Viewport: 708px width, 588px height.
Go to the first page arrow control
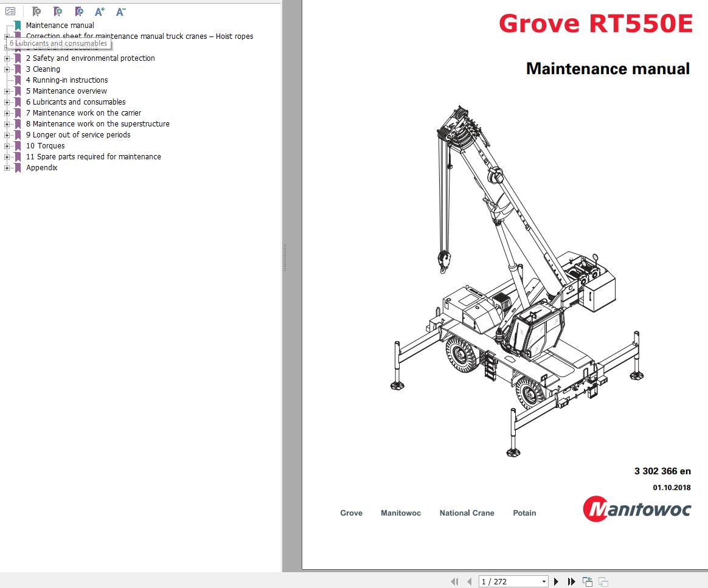[x=455, y=581]
